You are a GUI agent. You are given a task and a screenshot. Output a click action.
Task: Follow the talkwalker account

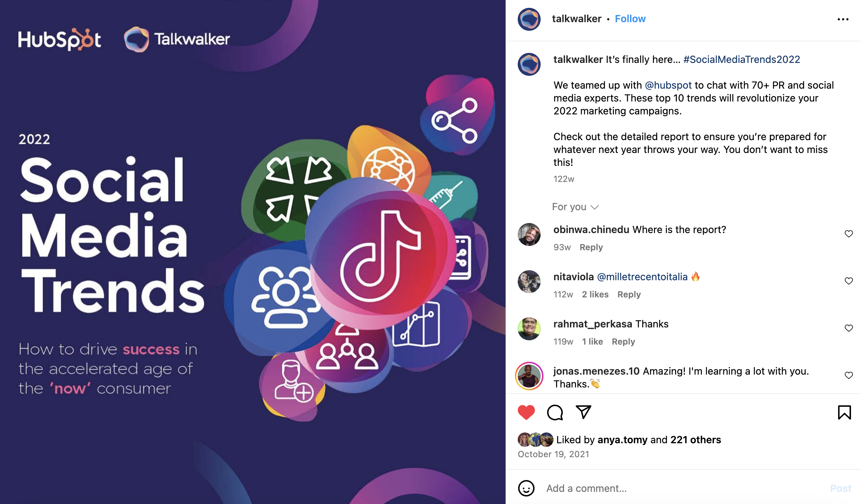pos(630,19)
